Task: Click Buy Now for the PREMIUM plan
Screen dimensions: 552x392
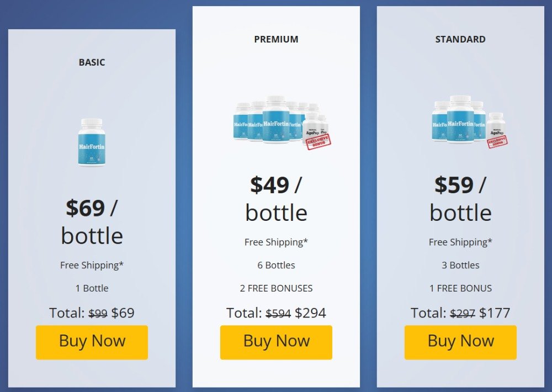Action: click(x=276, y=342)
